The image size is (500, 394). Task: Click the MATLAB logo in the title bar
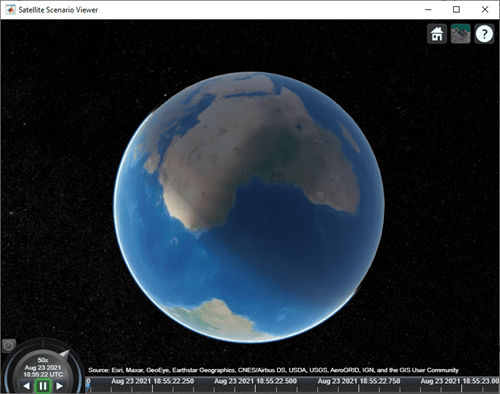(10, 10)
